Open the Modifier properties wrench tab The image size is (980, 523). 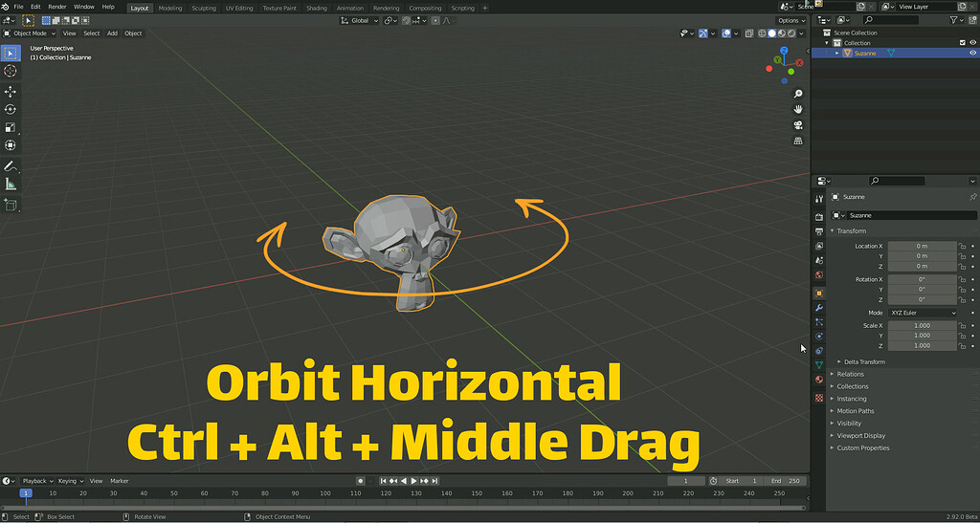(819, 308)
